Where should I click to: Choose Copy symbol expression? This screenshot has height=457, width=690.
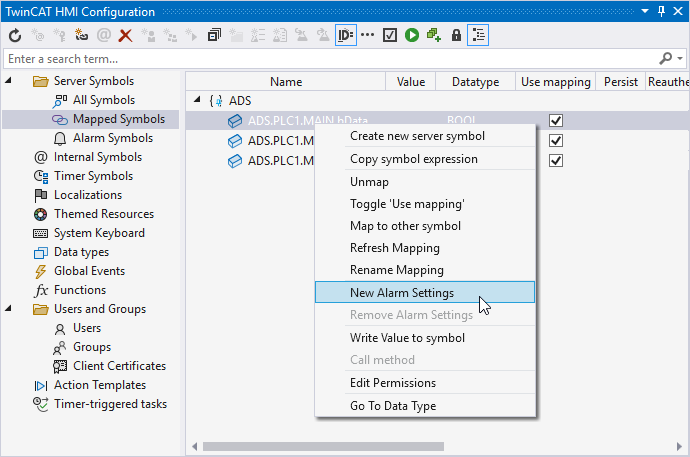(425, 159)
